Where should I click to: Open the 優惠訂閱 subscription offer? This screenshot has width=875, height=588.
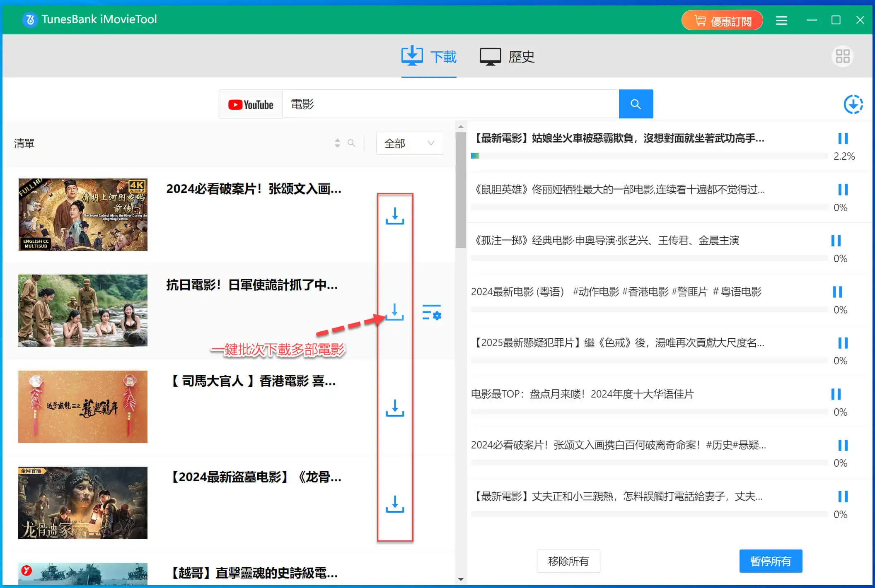click(x=722, y=20)
